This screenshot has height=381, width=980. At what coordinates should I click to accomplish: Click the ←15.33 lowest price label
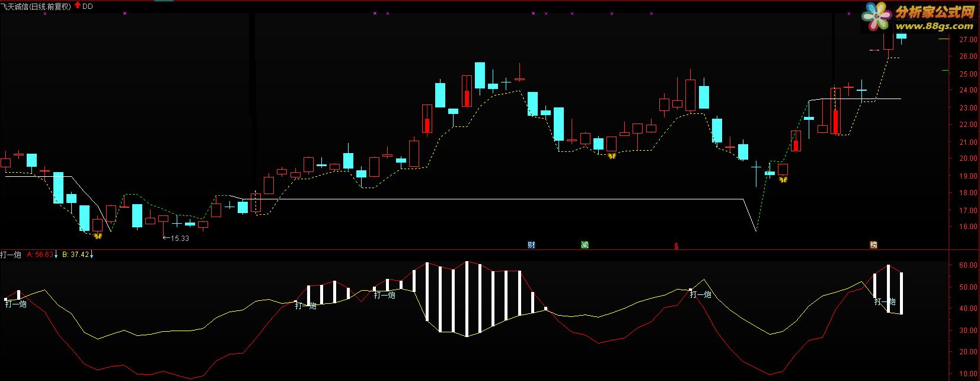[176, 238]
